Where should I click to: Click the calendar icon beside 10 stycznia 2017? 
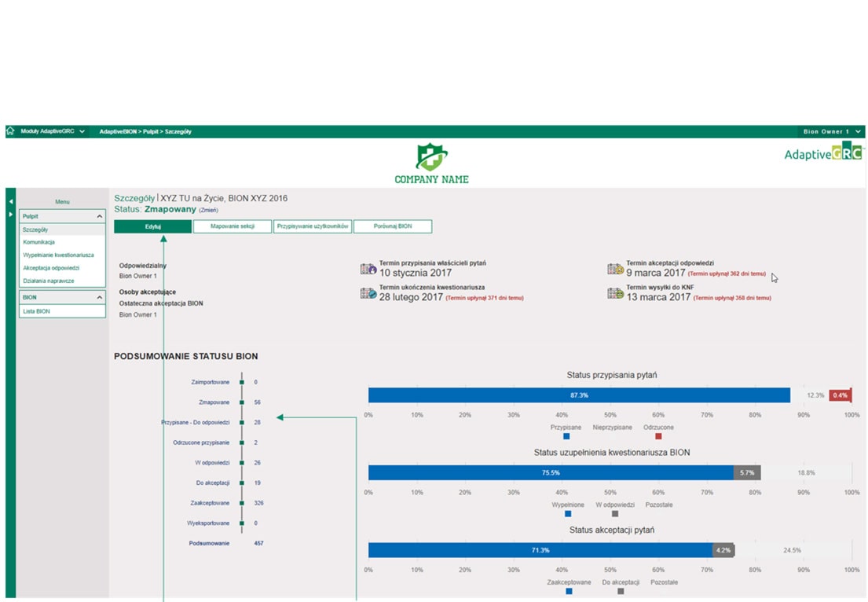[368, 270]
